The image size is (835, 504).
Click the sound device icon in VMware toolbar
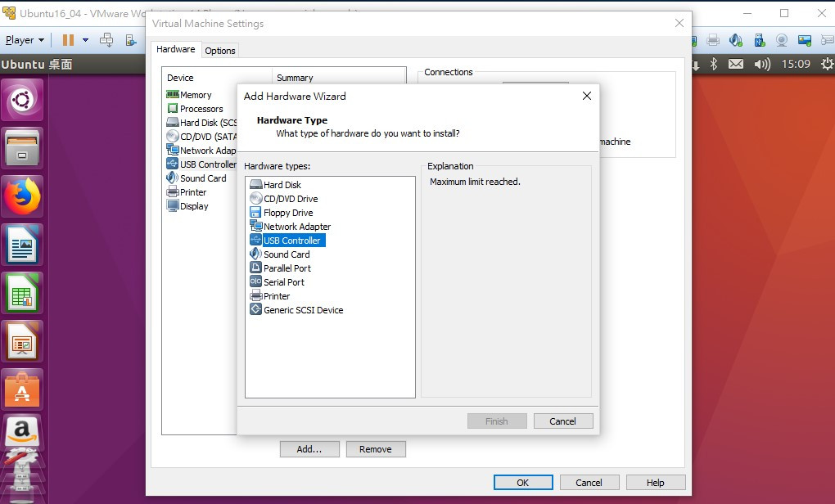pyautogui.click(x=736, y=40)
